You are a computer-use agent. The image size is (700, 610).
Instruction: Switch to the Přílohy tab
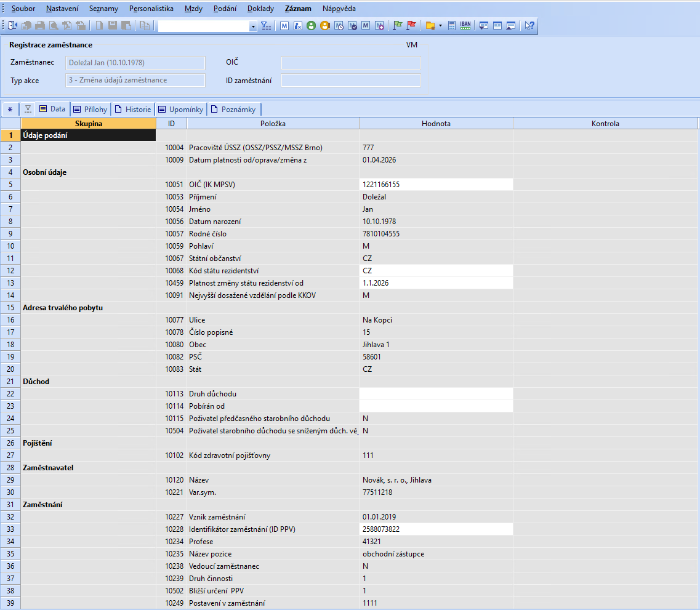(90, 109)
